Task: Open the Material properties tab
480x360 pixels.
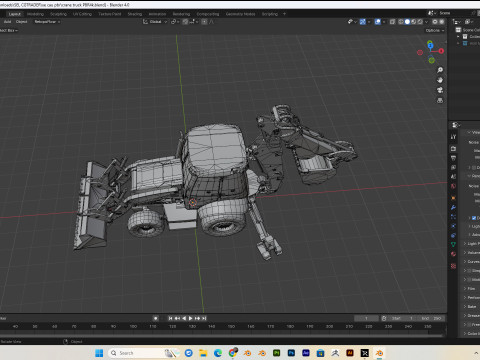Action: coord(453,254)
